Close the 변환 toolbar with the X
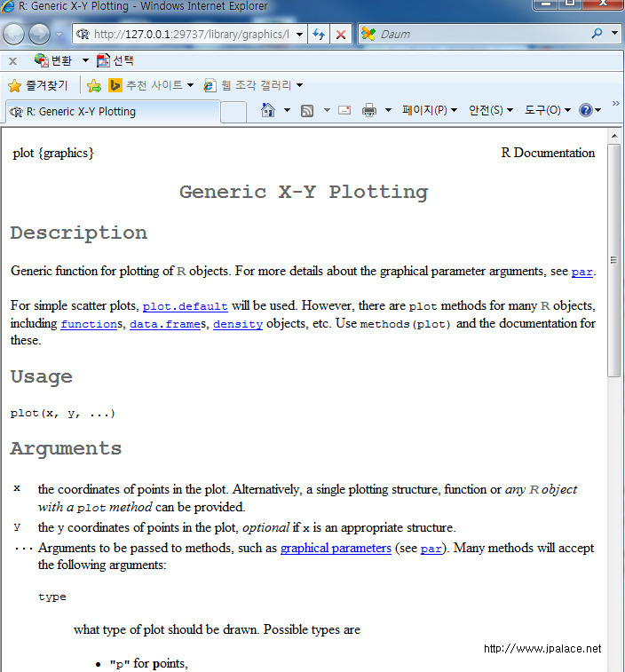The height and width of the screenshot is (672, 625). tap(12, 61)
